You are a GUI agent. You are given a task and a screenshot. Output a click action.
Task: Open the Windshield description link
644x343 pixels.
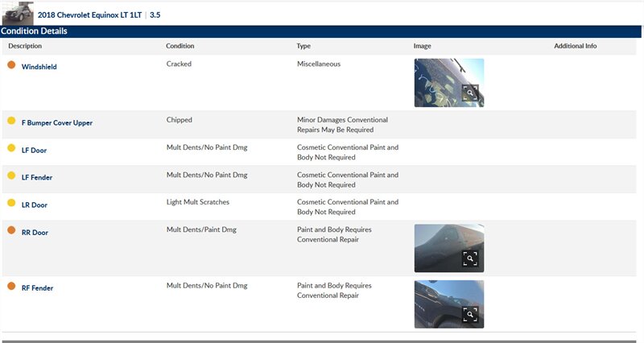click(39, 68)
